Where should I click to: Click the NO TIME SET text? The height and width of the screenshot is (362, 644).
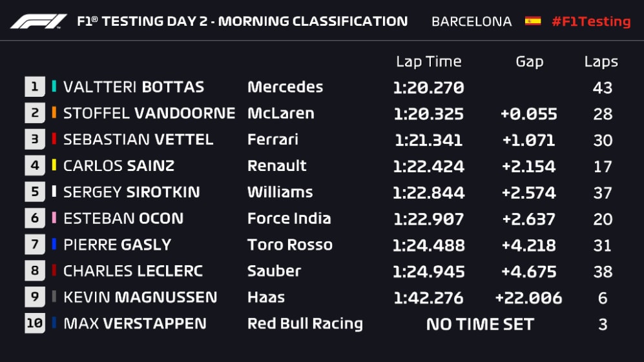(x=480, y=324)
